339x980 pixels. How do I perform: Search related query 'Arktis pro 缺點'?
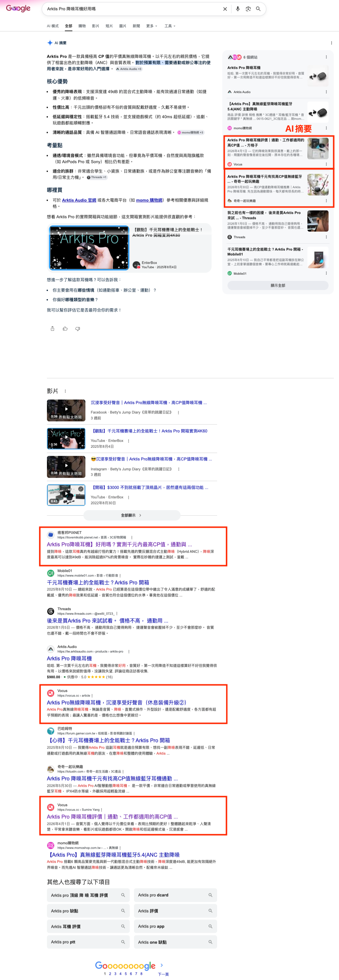click(88, 911)
